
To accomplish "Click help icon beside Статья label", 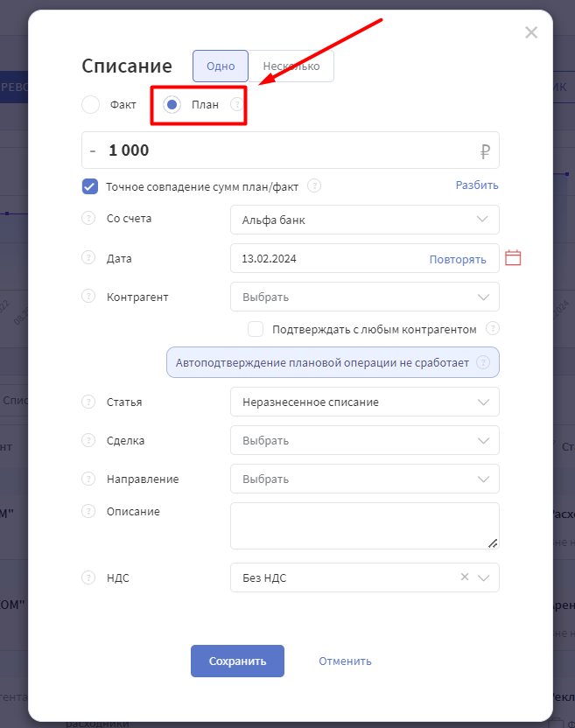I will pyautogui.click(x=88, y=402).
